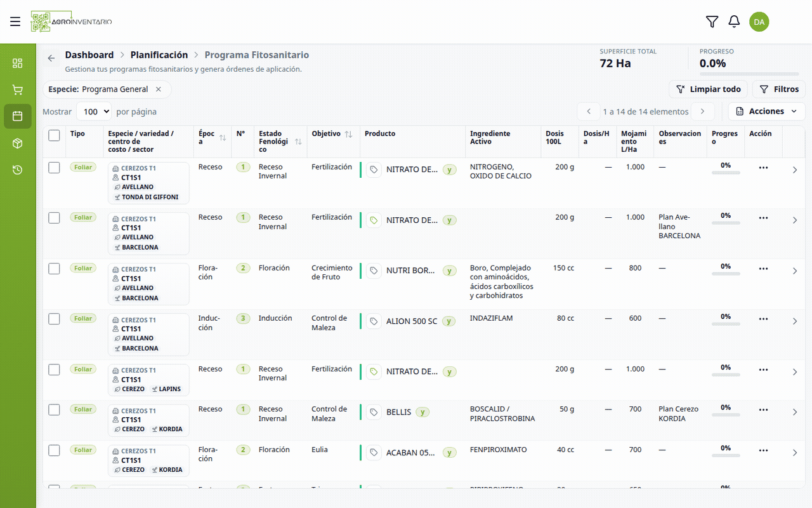Click the back arrow beside Dashboard
Viewport: 812px width, 508px height.
(x=51, y=58)
